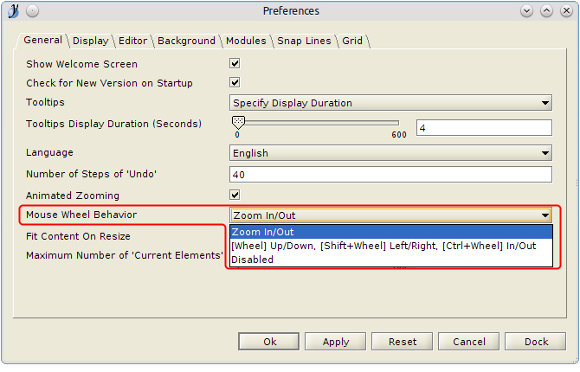
Task: Maximize the Preferences window
Action: click(x=546, y=11)
